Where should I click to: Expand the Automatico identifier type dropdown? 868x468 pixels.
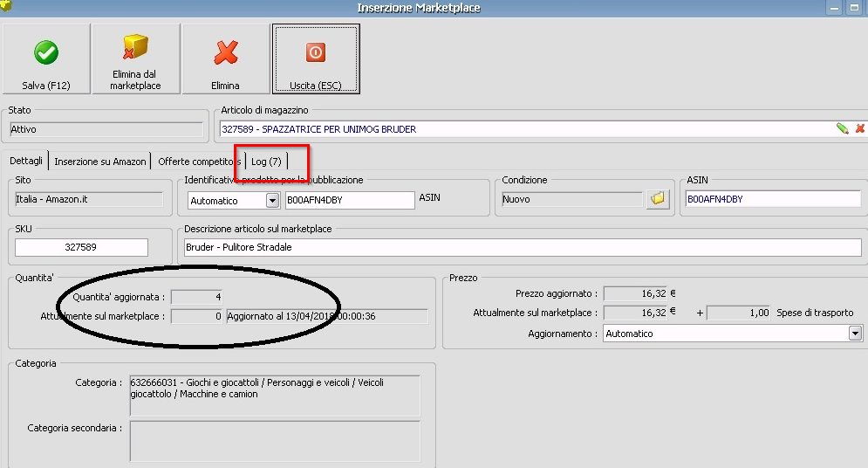[272, 201]
